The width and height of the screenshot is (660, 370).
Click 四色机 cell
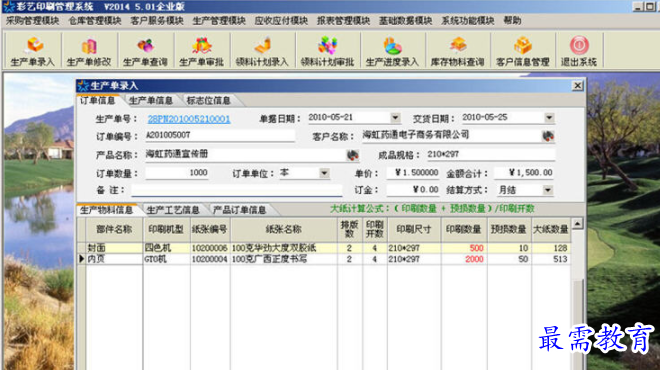(x=166, y=248)
